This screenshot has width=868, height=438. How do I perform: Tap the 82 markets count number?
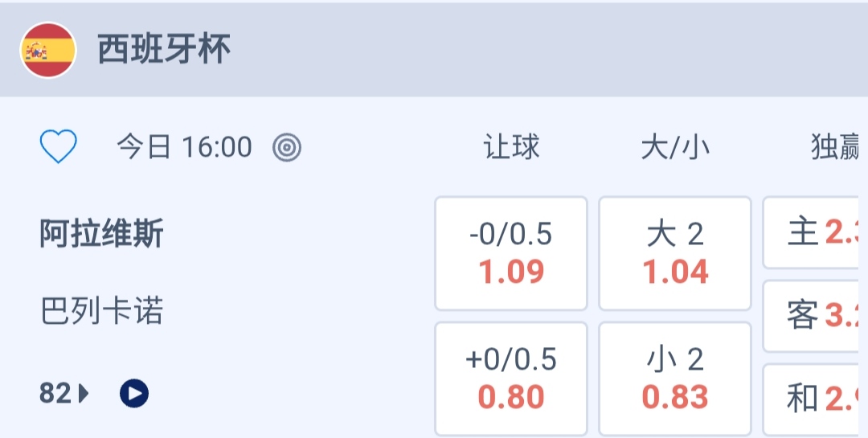(55, 393)
